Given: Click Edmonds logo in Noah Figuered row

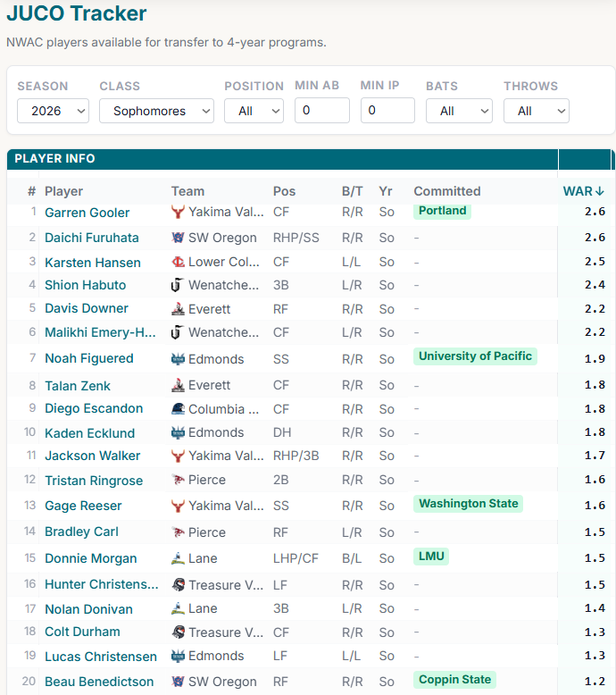Looking at the screenshot, I should [x=178, y=359].
